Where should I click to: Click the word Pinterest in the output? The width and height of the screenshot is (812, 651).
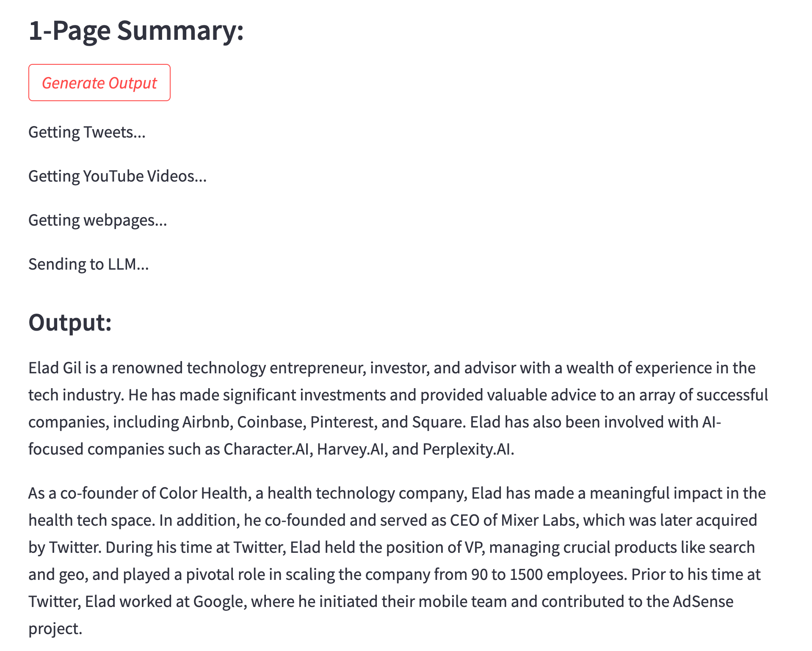[342, 422]
